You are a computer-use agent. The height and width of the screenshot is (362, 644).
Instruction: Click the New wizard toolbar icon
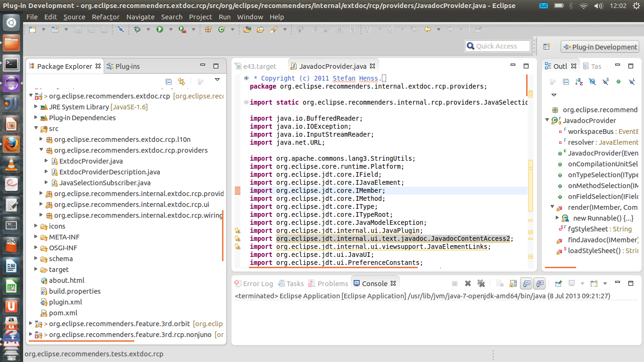click(33, 29)
